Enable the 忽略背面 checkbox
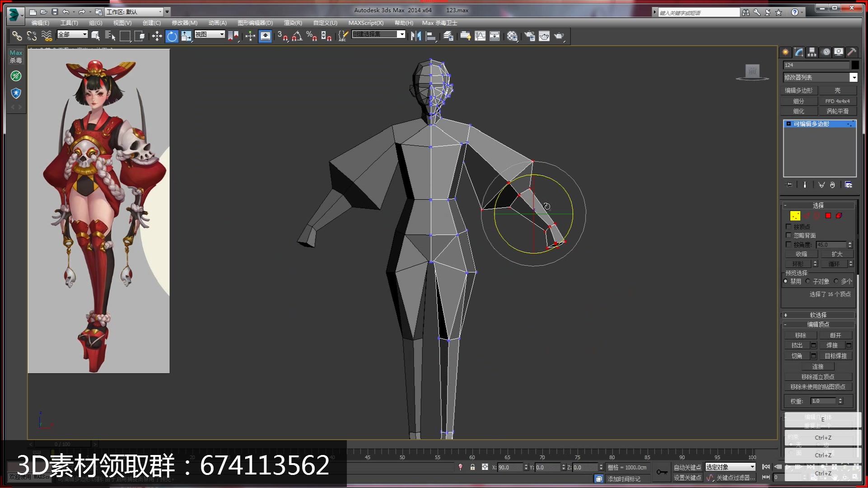 coord(789,235)
